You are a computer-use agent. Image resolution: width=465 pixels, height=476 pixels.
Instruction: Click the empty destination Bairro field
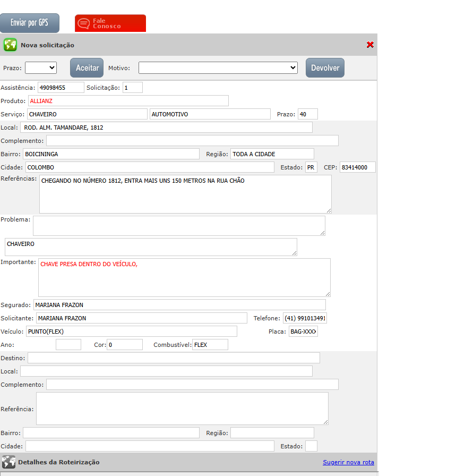tap(111, 433)
